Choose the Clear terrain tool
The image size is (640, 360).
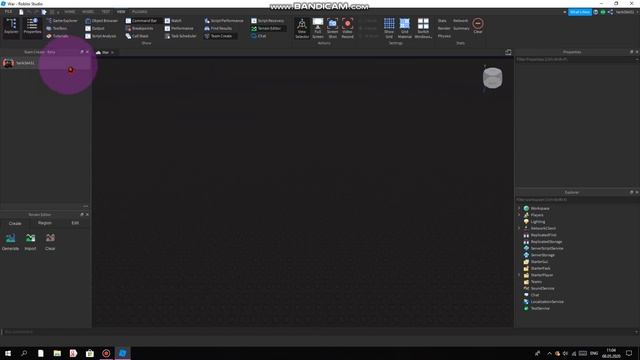(x=50, y=242)
